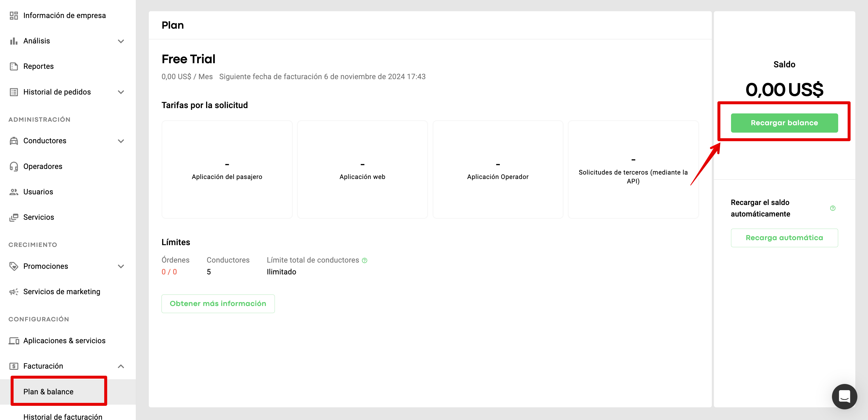Click the Usuarios people icon

(14, 192)
